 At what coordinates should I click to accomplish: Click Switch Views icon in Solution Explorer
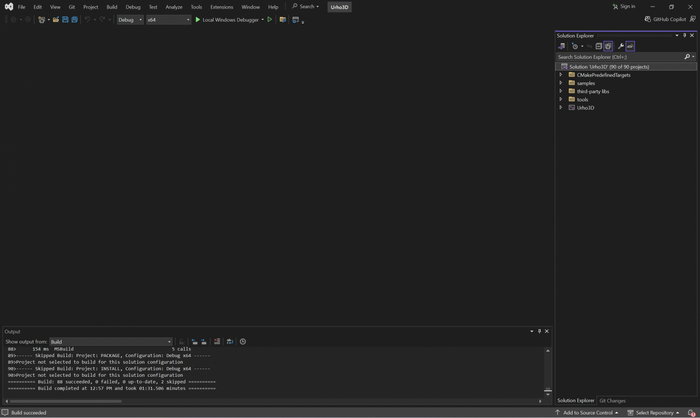point(562,46)
